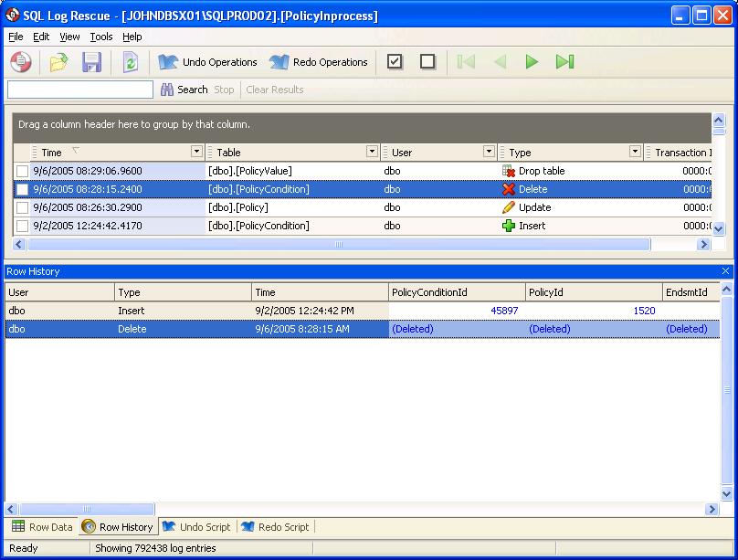Click Row History vertical scroll down arrow

tap(726, 493)
